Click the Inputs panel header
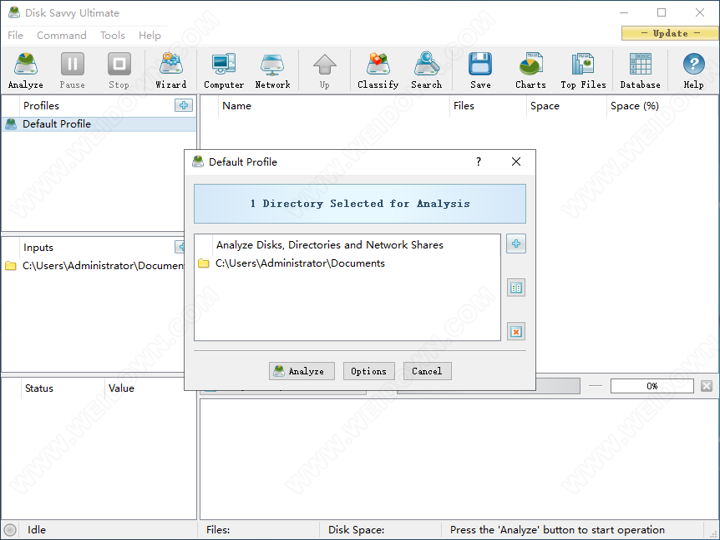 [x=38, y=248]
